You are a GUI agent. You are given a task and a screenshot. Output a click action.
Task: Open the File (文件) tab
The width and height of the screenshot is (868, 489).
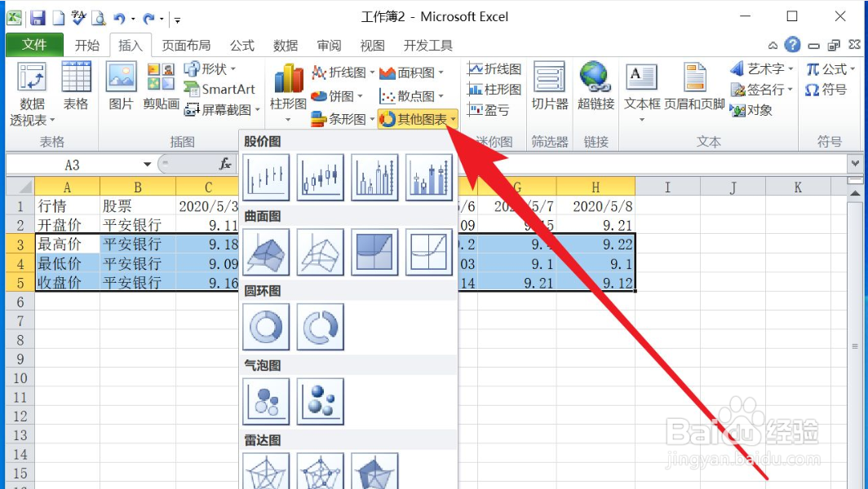34,45
